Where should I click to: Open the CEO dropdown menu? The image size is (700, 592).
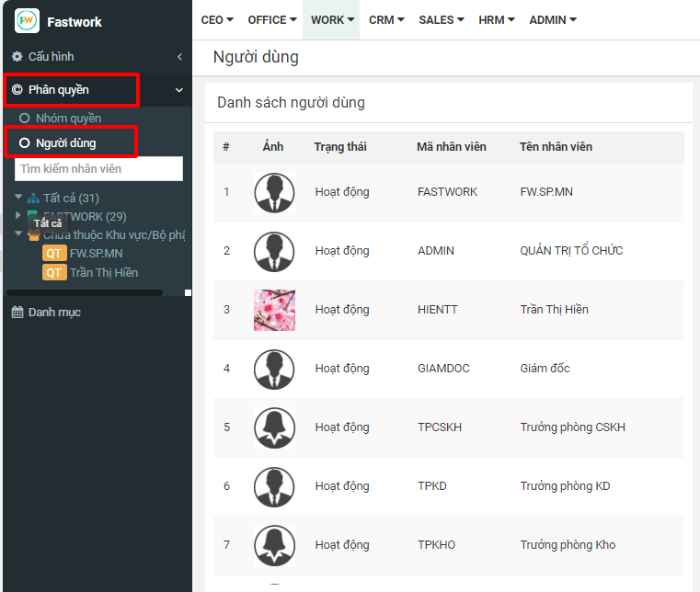tap(217, 20)
